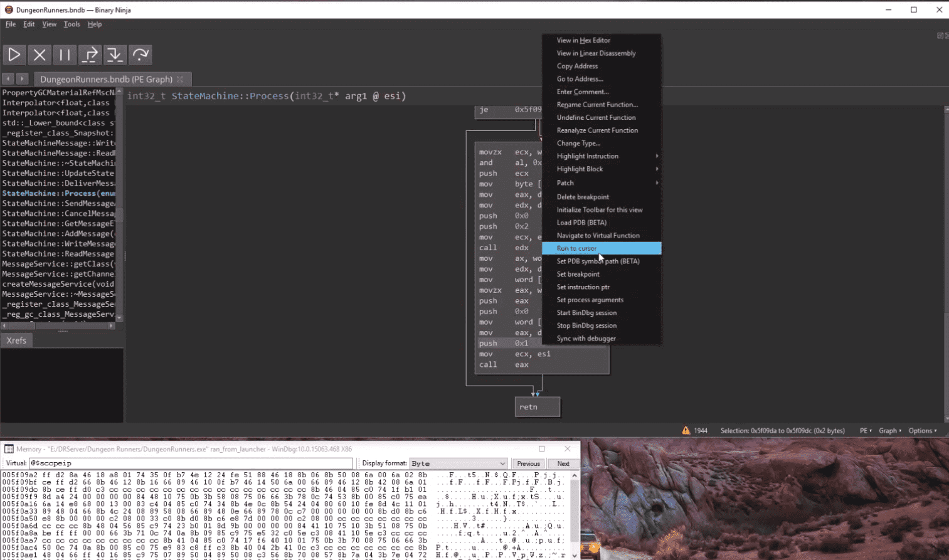Viewport: 949px width, 560px height.
Task: Click the retn basic block in the graph
Action: point(538,407)
